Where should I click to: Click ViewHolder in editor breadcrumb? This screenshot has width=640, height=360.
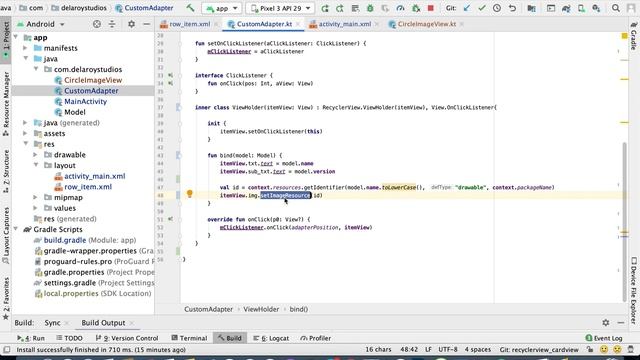click(x=261, y=309)
